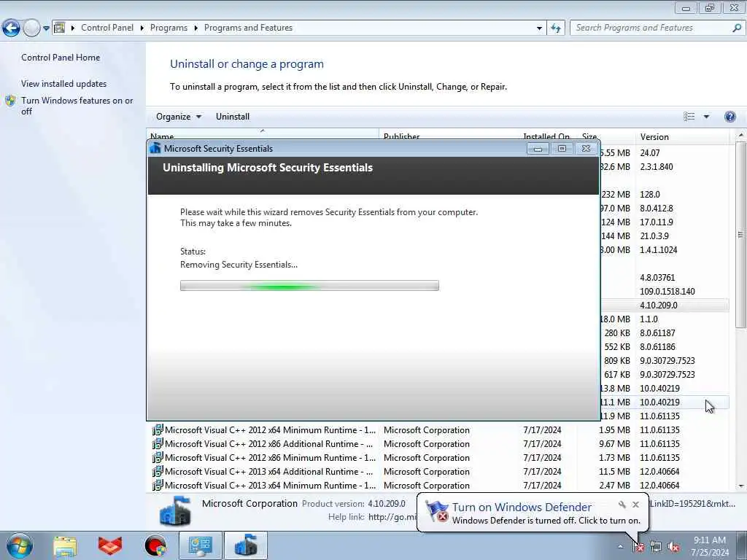
Task: Click the Security Essentials dialog title icon
Action: 155,148
